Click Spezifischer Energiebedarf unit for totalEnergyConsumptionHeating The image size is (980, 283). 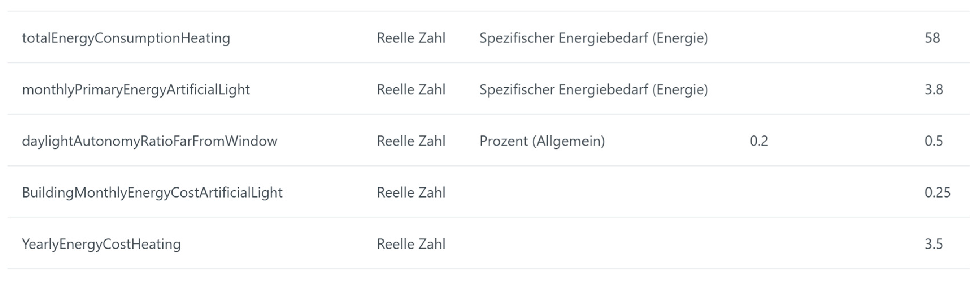click(x=593, y=38)
